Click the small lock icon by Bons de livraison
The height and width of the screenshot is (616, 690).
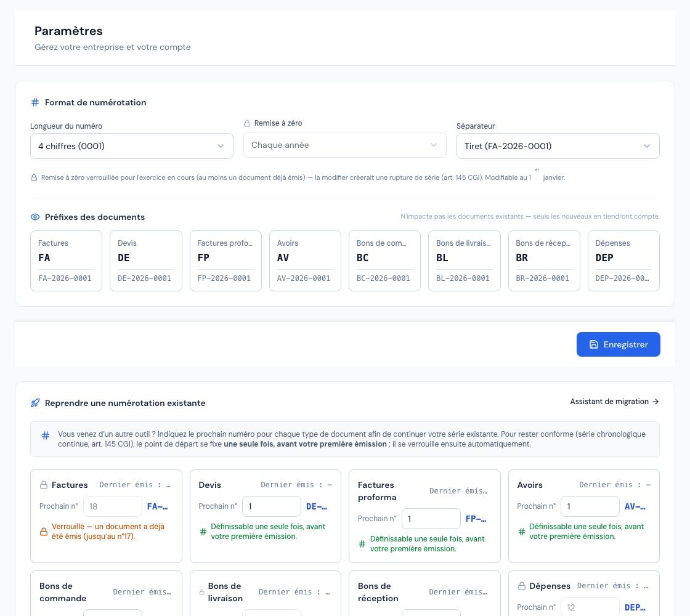[x=201, y=592]
